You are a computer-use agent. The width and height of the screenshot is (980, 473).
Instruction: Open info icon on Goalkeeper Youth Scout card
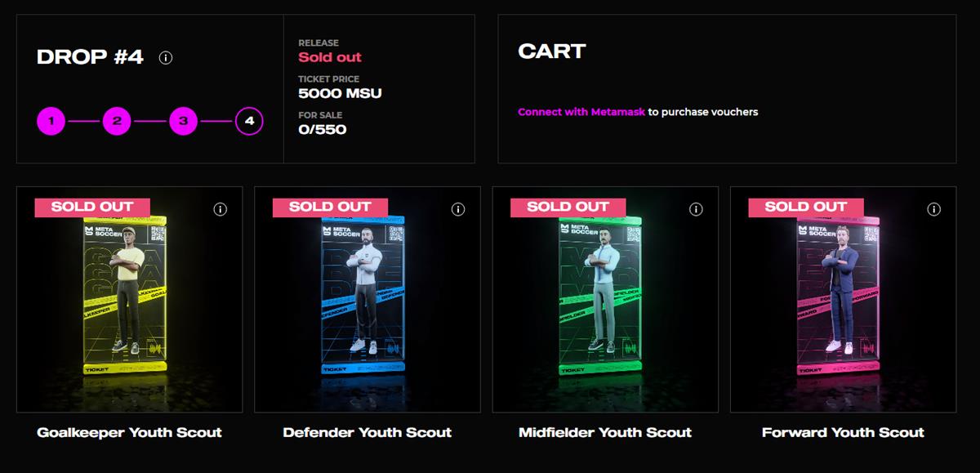point(220,209)
